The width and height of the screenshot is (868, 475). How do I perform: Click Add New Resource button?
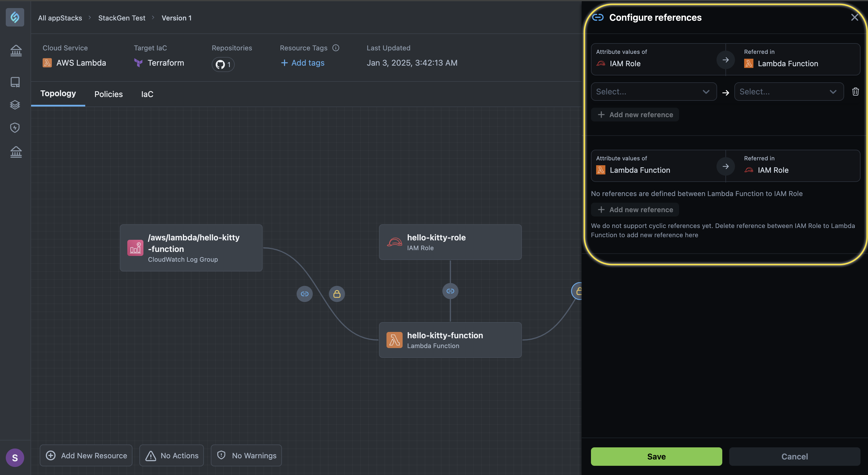point(86,455)
